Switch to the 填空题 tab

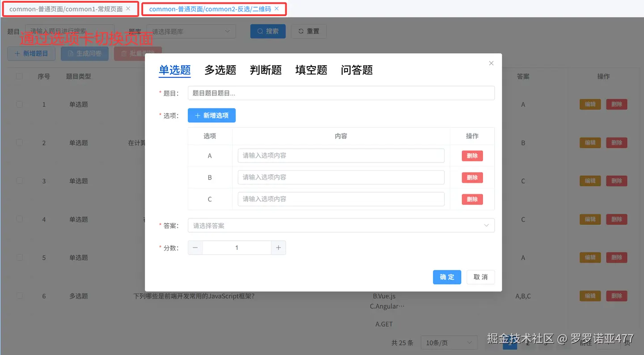[311, 70]
